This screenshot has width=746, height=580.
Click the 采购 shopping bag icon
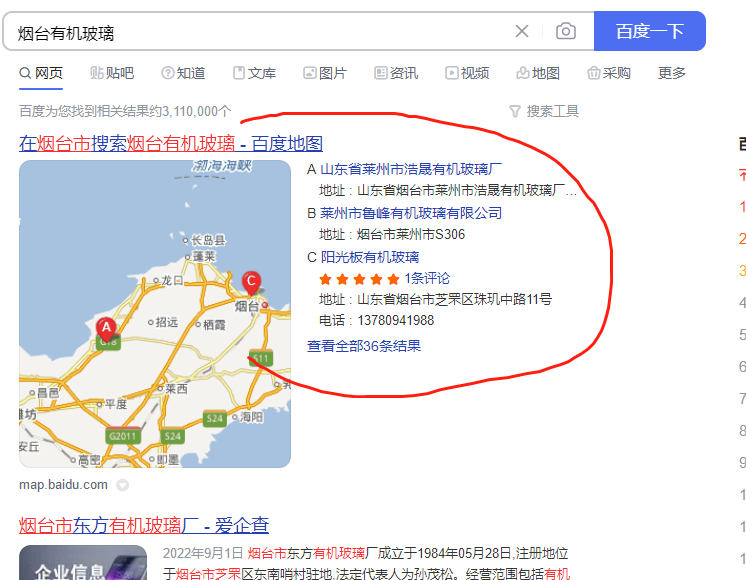click(x=594, y=73)
